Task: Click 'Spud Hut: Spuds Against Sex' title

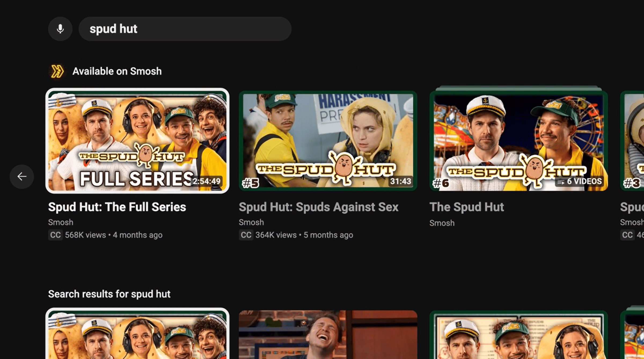Action: point(319,207)
